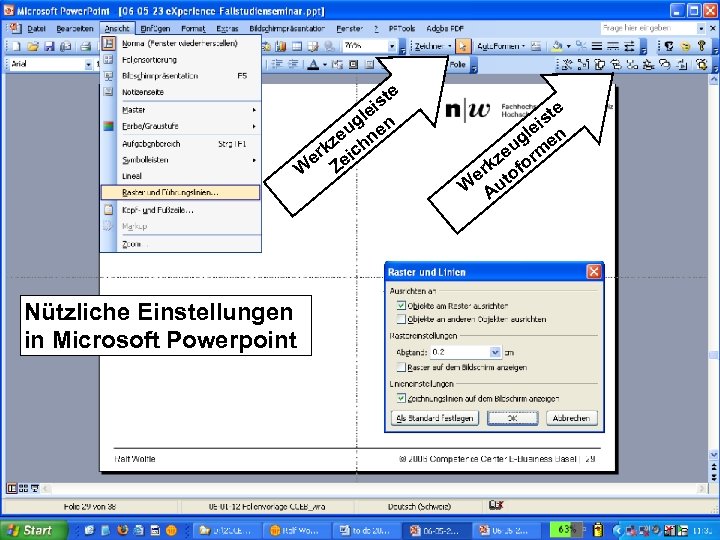
Task: Open the Bildschirmpräsentation menu
Action: [x=287, y=28]
